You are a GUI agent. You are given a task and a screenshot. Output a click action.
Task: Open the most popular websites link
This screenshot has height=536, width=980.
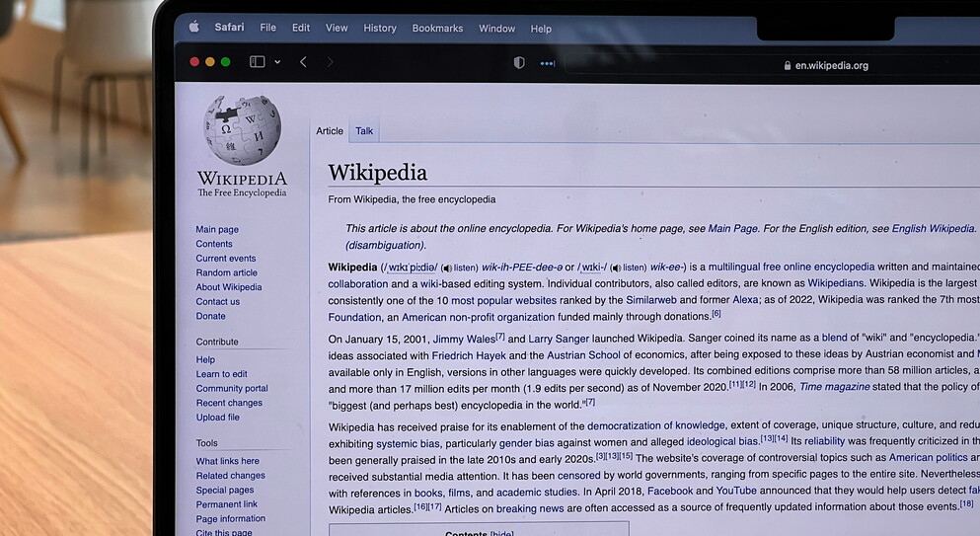coord(503,300)
